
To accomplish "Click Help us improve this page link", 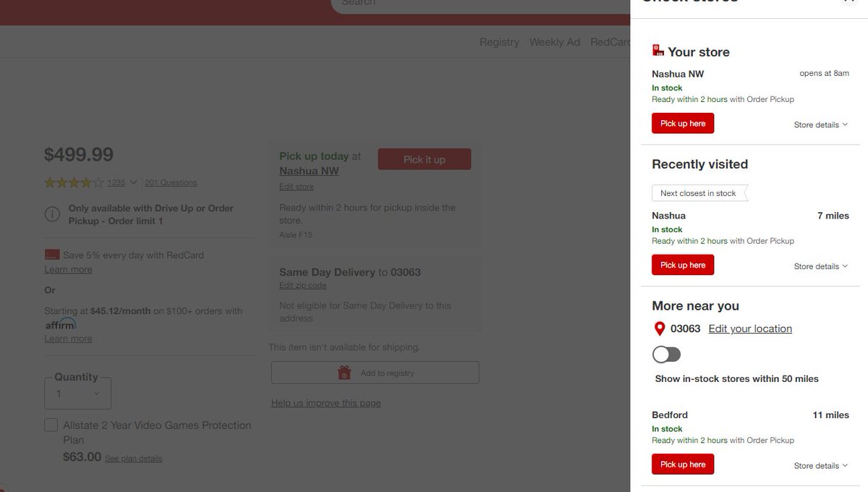I will (325, 403).
